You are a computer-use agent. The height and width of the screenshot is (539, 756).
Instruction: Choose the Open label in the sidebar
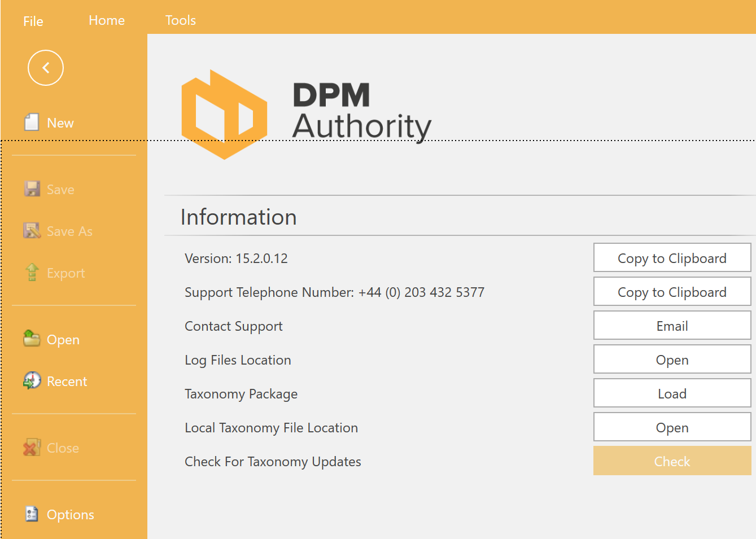tap(63, 340)
